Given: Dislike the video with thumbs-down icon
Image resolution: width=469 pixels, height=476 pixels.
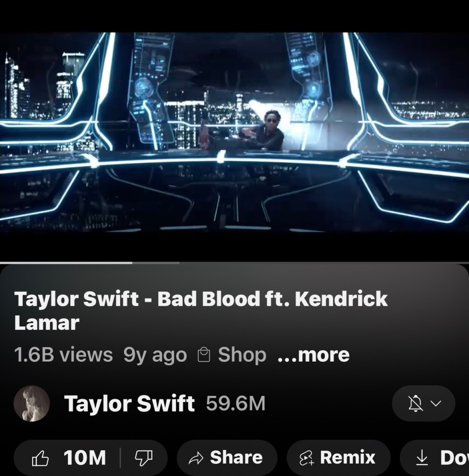Looking at the screenshot, I should point(144,458).
